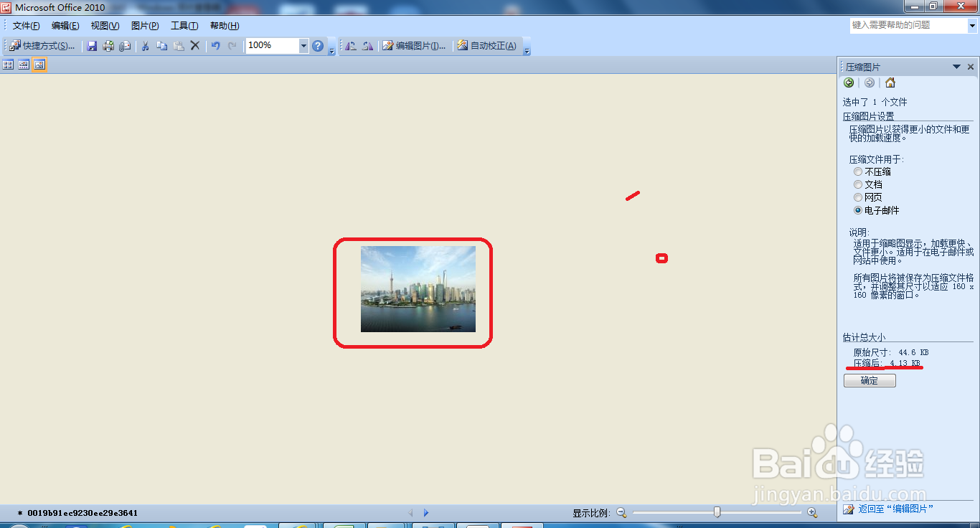
Task: Open the 帮助(H) menu
Action: (x=225, y=26)
